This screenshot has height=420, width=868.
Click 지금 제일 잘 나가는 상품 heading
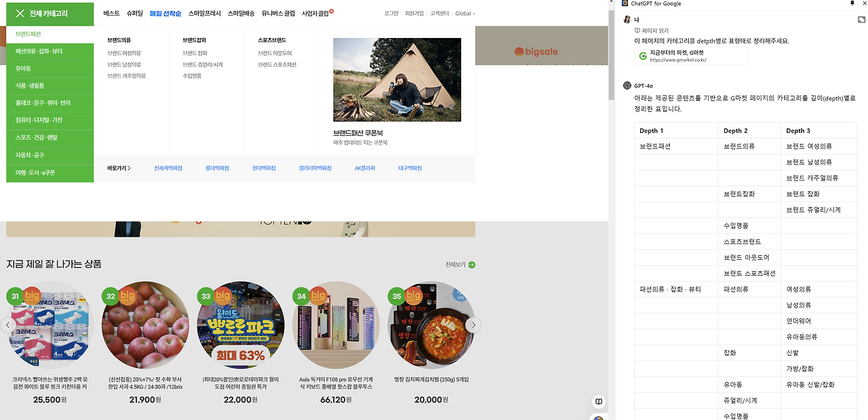pyautogui.click(x=54, y=264)
